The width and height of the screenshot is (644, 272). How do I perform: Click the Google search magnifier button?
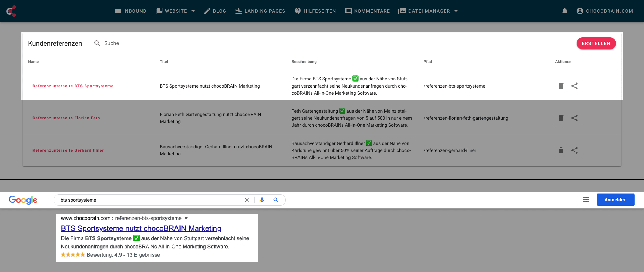tap(276, 200)
